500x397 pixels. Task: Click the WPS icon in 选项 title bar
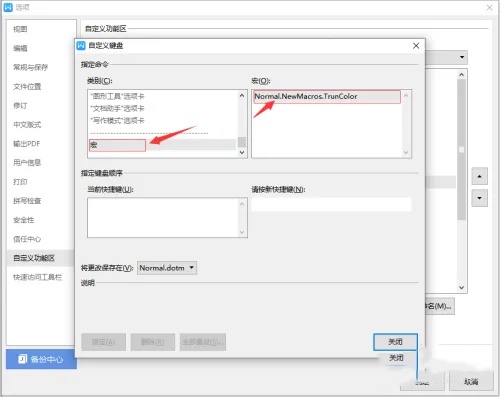pos(8,7)
